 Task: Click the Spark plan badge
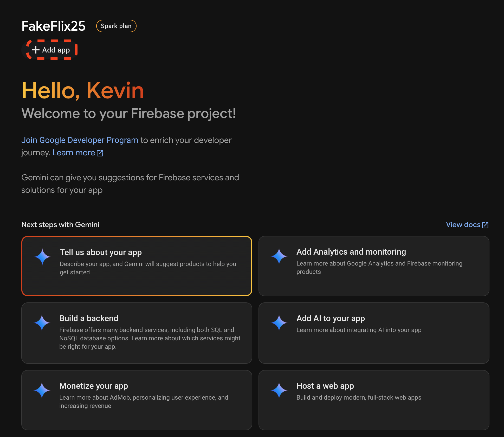(x=116, y=26)
